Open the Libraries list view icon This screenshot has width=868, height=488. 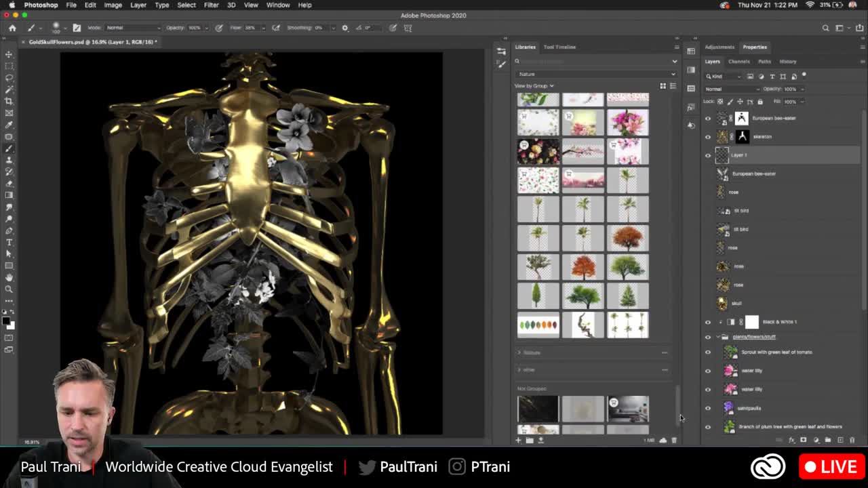coord(673,85)
